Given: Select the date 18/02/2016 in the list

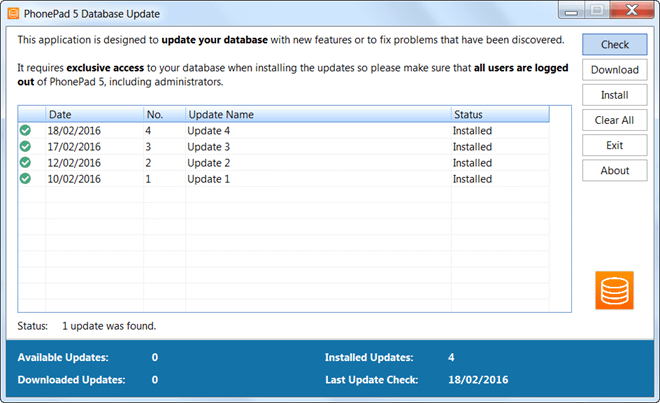Looking at the screenshot, I should (74, 131).
